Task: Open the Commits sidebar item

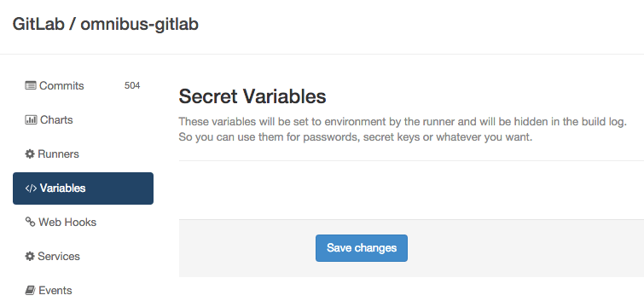Action: 83,86
